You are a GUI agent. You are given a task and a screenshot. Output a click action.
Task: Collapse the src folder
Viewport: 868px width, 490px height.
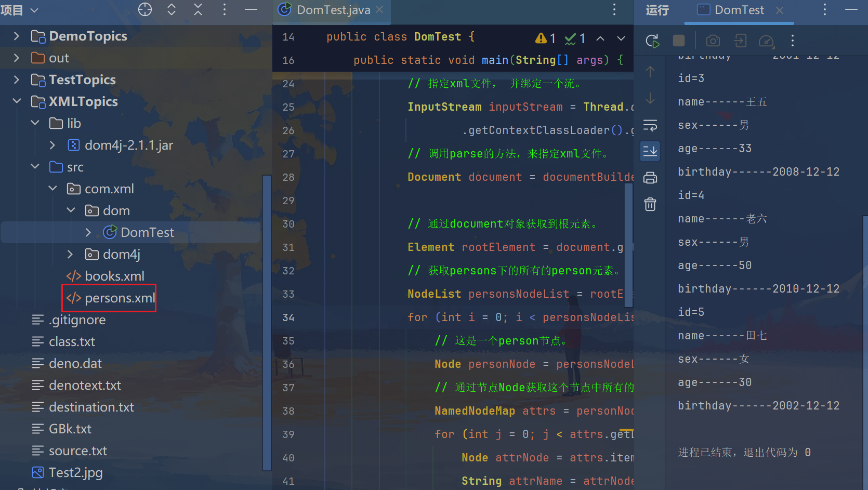click(x=35, y=167)
